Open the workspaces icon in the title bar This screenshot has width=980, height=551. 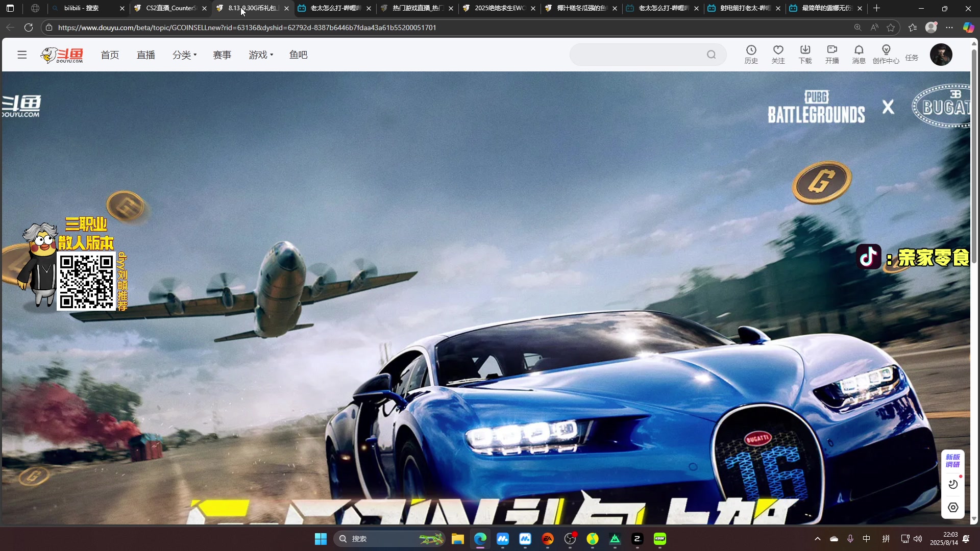[x=35, y=8]
